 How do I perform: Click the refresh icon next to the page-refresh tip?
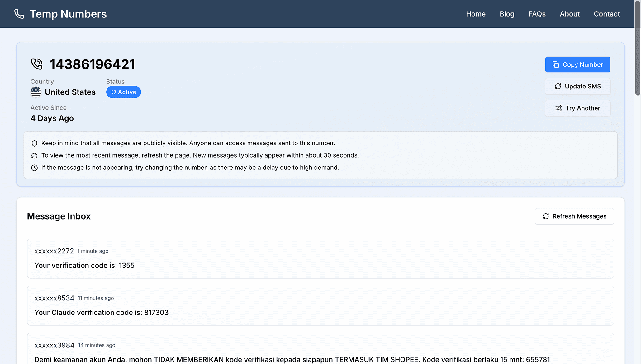[34, 155]
